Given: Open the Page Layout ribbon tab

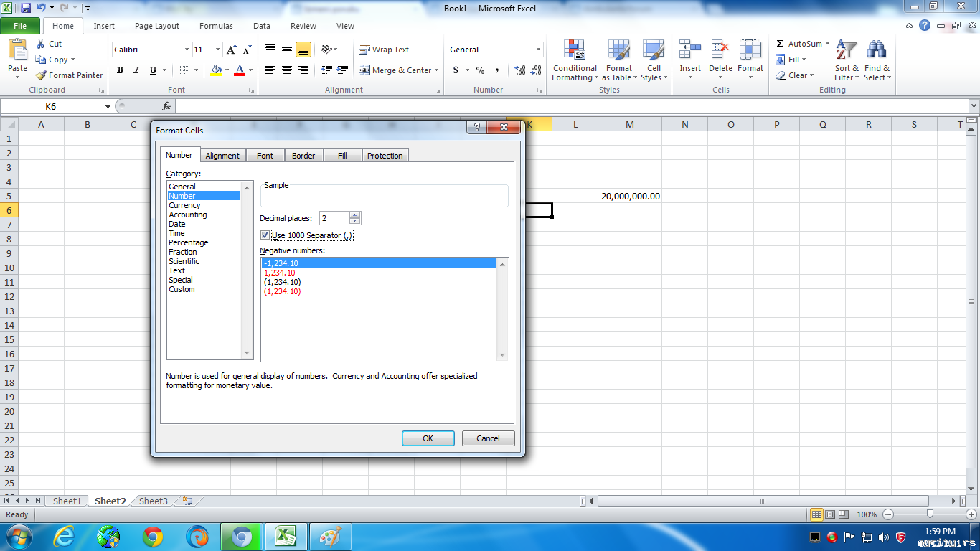Looking at the screenshot, I should click(157, 26).
